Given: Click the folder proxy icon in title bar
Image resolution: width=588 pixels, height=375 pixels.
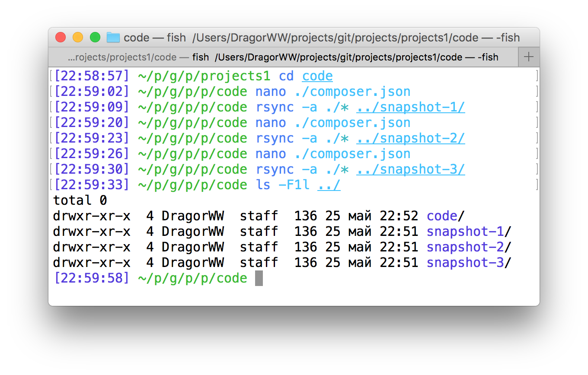Looking at the screenshot, I should click(113, 38).
